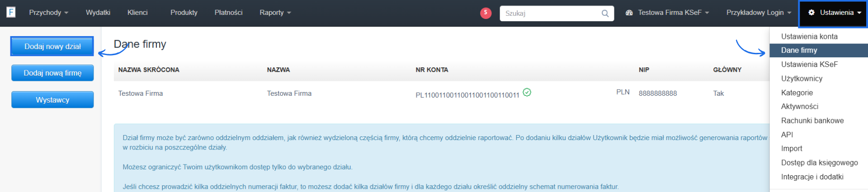Click the Dane firmy page heading
868x192 pixels.
tap(140, 44)
